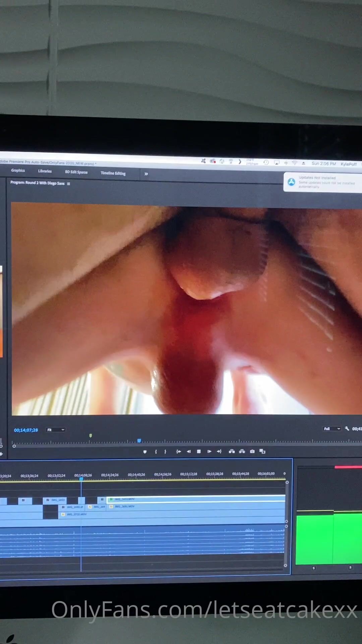Step back one frame
This screenshot has width=362, height=644.
[x=189, y=452]
